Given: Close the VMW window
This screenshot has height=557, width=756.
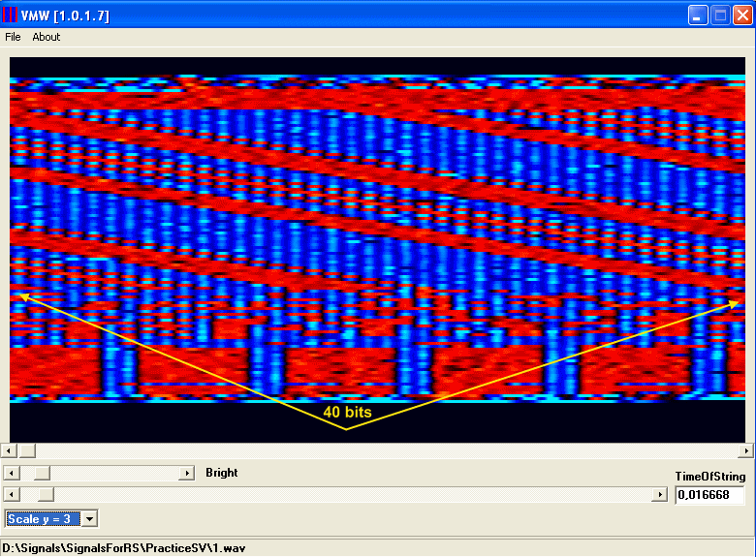Looking at the screenshot, I should pyautogui.click(x=741, y=15).
